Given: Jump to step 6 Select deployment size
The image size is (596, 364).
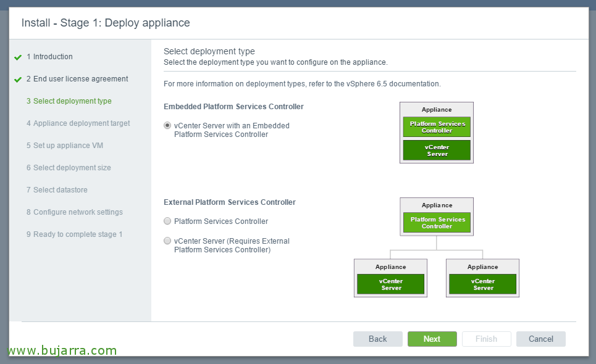Looking at the screenshot, I should (x=72, y=168).
